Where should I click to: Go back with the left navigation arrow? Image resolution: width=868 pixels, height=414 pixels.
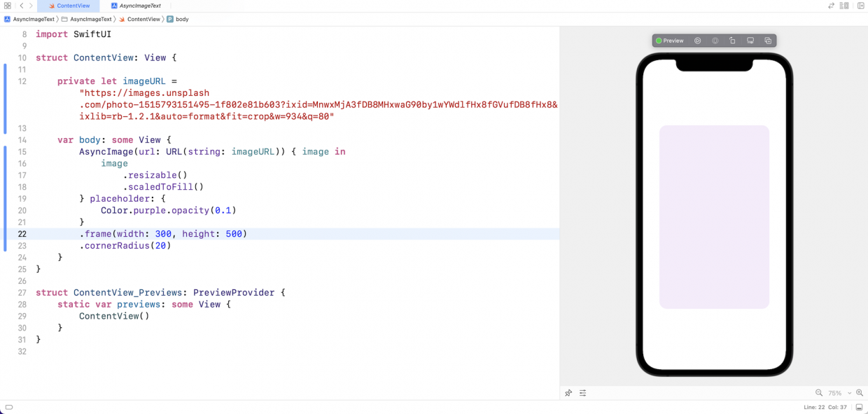(x=21, y=6)
